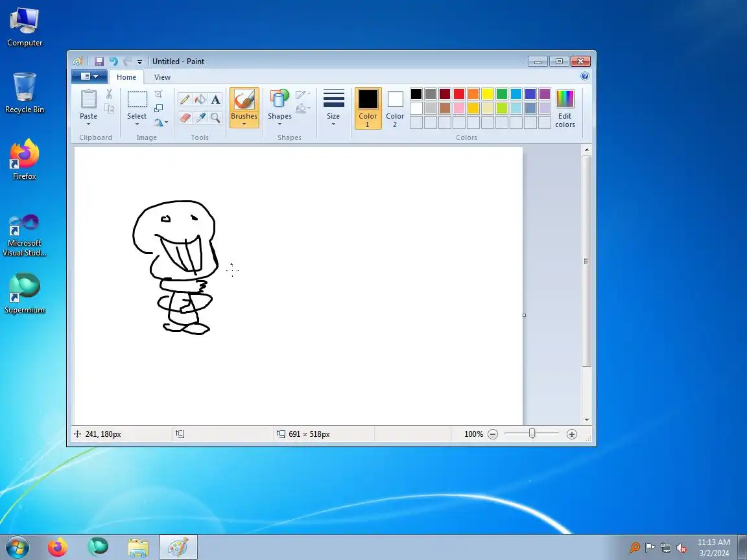Viewport: 747px width, 560px height.
Task: Open Supermium desktop shortcut
Action: tap(24, 294)
